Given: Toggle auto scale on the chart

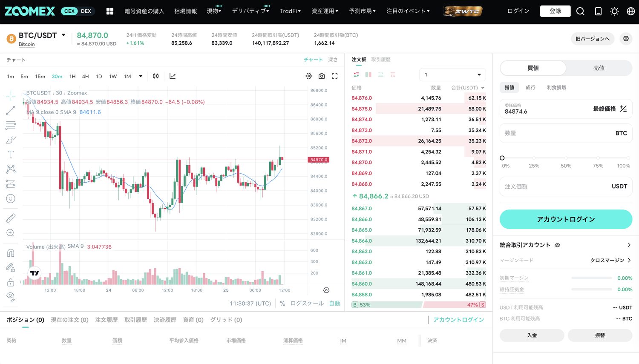Looking at the screenshot, I should (335, 304).
